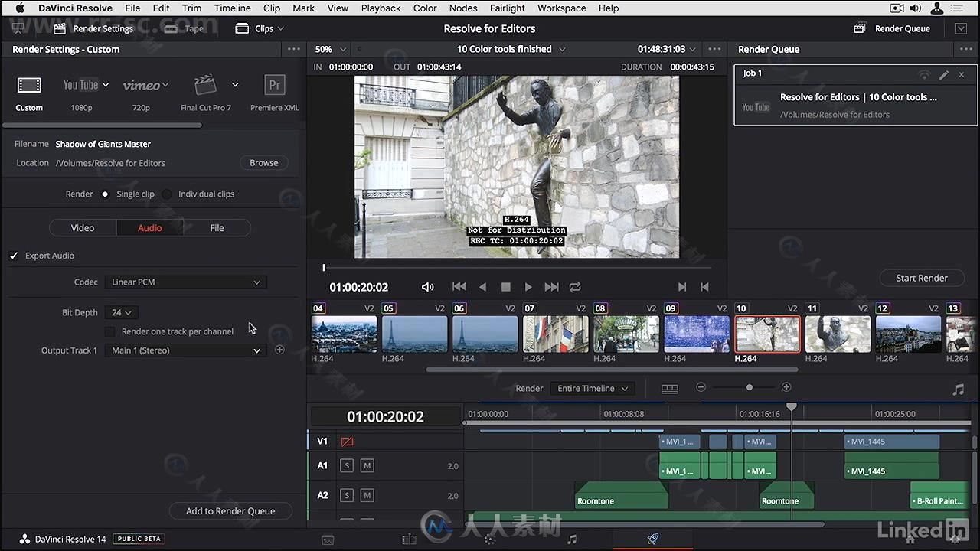Image resolution: width=980 pixels, height=551 pixels.
Task: Mute audio track A2
Action: (367, 495)
